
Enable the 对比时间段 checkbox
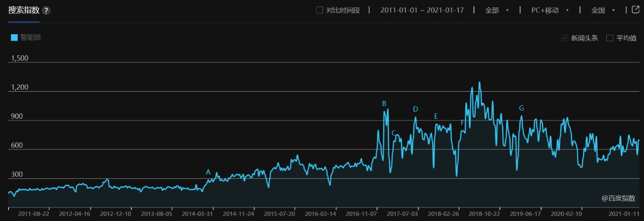(x=319, y=10)
